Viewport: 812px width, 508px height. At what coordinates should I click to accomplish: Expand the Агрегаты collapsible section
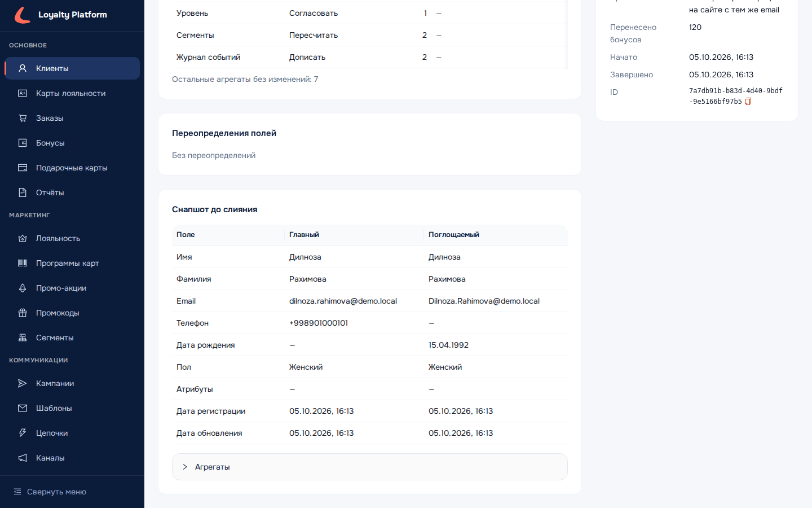pos(370,467)
